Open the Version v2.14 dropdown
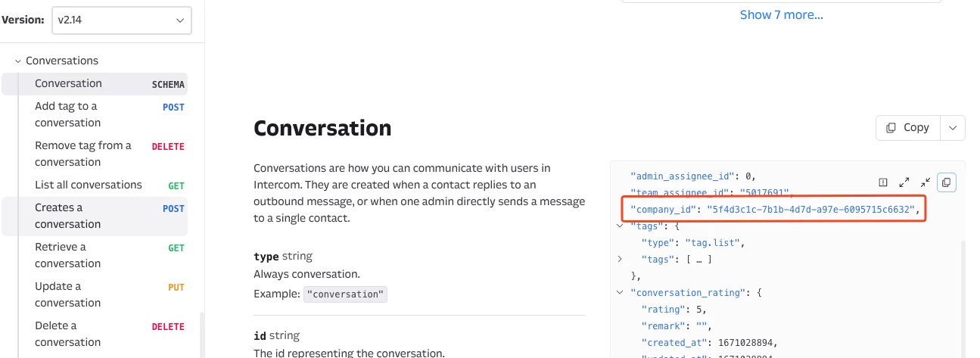Viewport: 980px width, 358px height. [121, 21]
